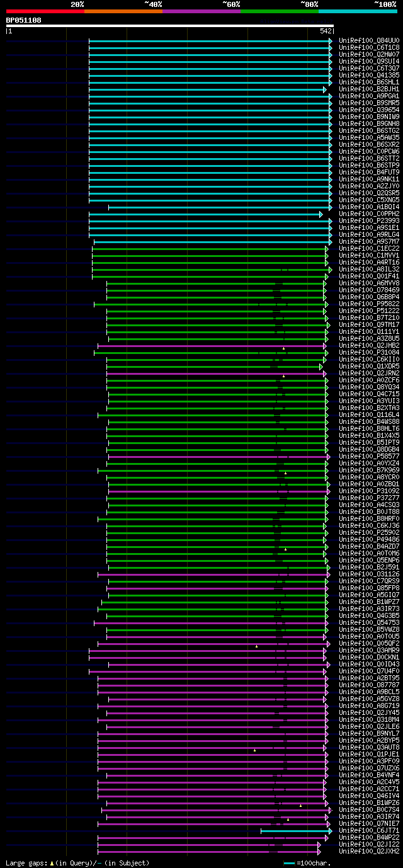Click the cyan ~100% identity legend segment
Viewport: 403px width, 868px height.
[x=358, y=11]
